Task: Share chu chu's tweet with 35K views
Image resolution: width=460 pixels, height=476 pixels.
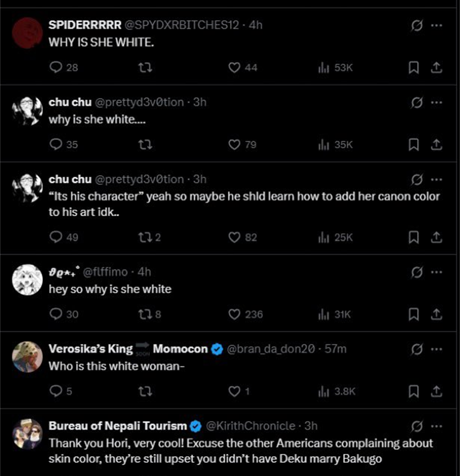Action: (436, 145)
